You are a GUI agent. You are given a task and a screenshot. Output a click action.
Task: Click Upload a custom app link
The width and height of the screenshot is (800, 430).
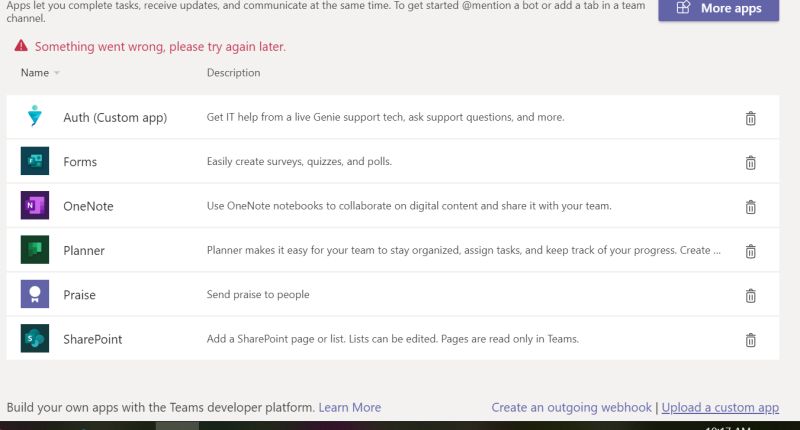coord(720,408)
